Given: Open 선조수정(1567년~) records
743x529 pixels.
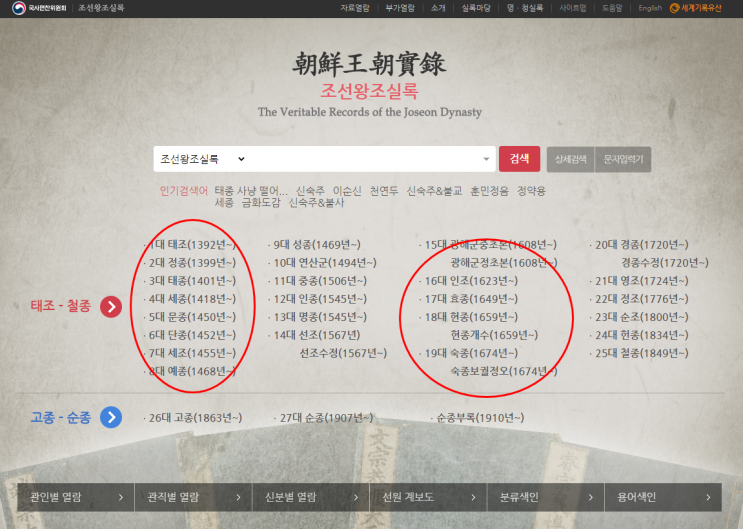Looking at the screenshot, I should pyautogui.click(x=344, y=353).
